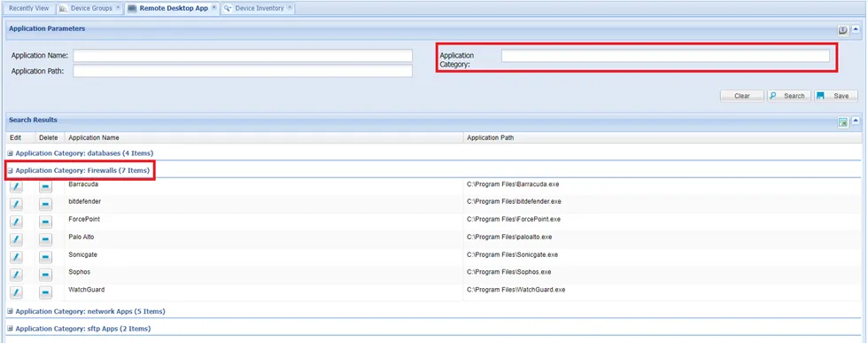
Task: Close the Device Inventory tab
Action: coord(290,8)
